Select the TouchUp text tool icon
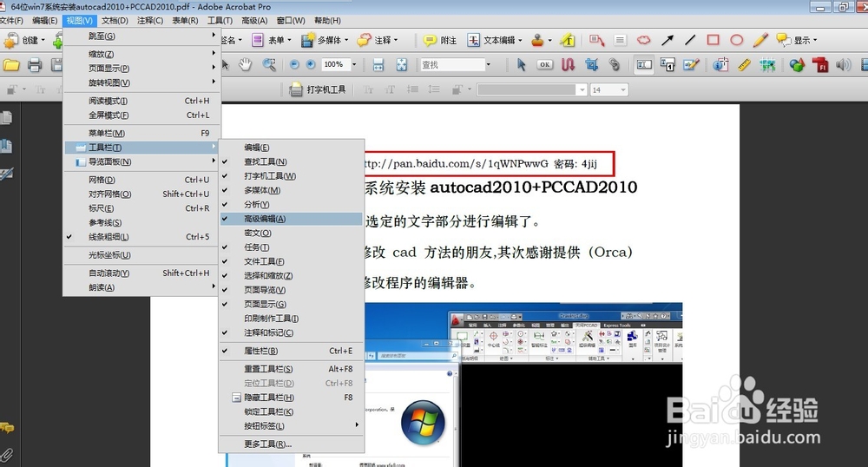 (x=644, y=65)
